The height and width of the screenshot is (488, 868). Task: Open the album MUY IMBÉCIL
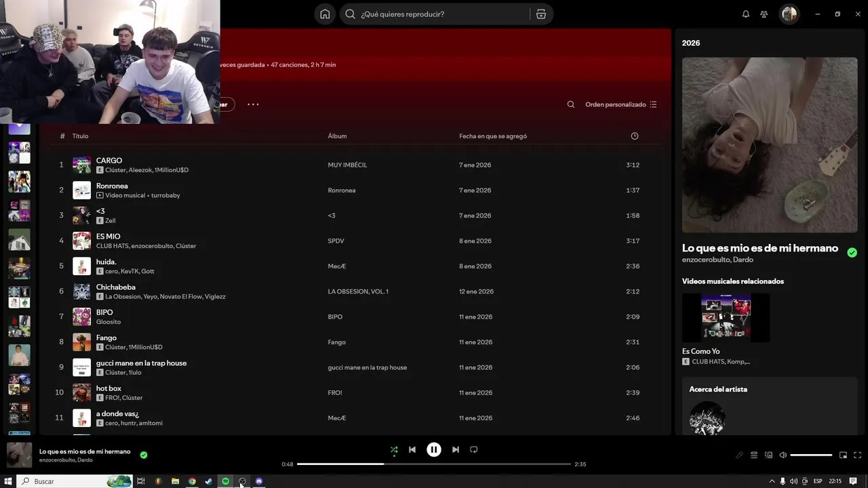tap(347, 165)
